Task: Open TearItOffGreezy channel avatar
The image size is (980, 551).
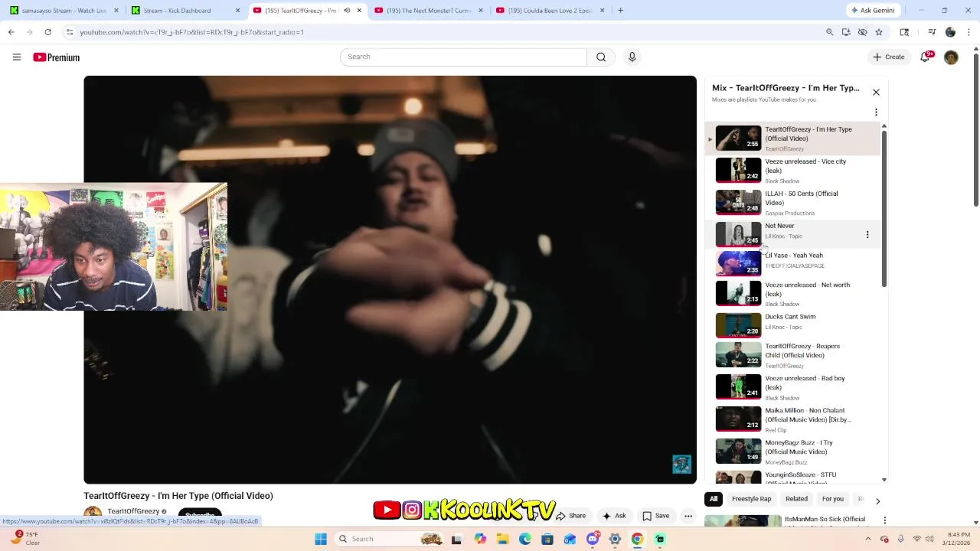Action: coord(93,514)
